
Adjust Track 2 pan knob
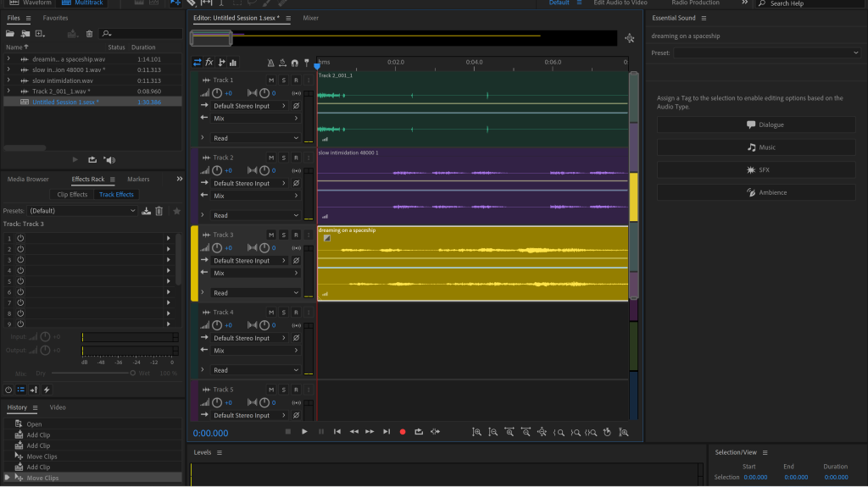[x=264, y=171]
